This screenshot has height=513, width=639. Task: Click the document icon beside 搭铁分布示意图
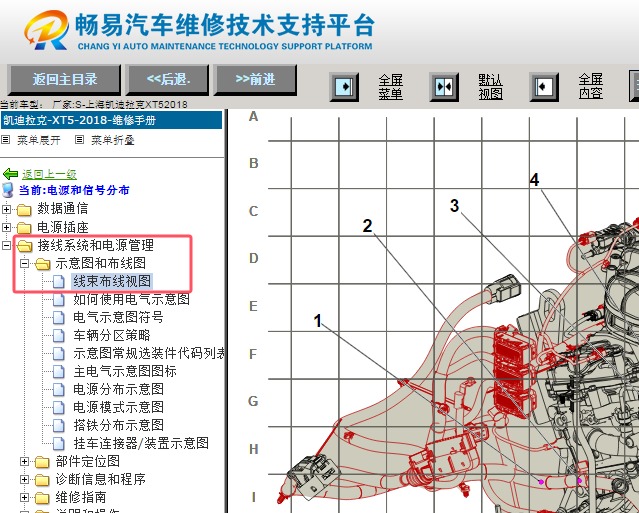tap(59, 425)
